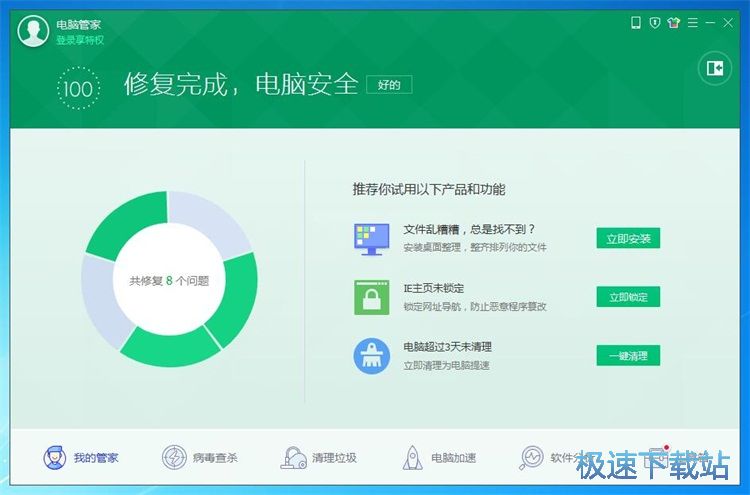Select the 电脑超过3天未清理 title
750x495 pixels.
click(448, 347)
